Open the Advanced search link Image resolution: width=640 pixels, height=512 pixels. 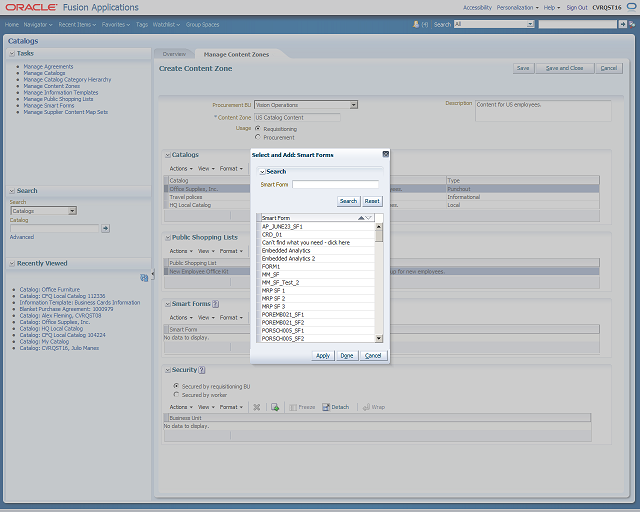22,237
